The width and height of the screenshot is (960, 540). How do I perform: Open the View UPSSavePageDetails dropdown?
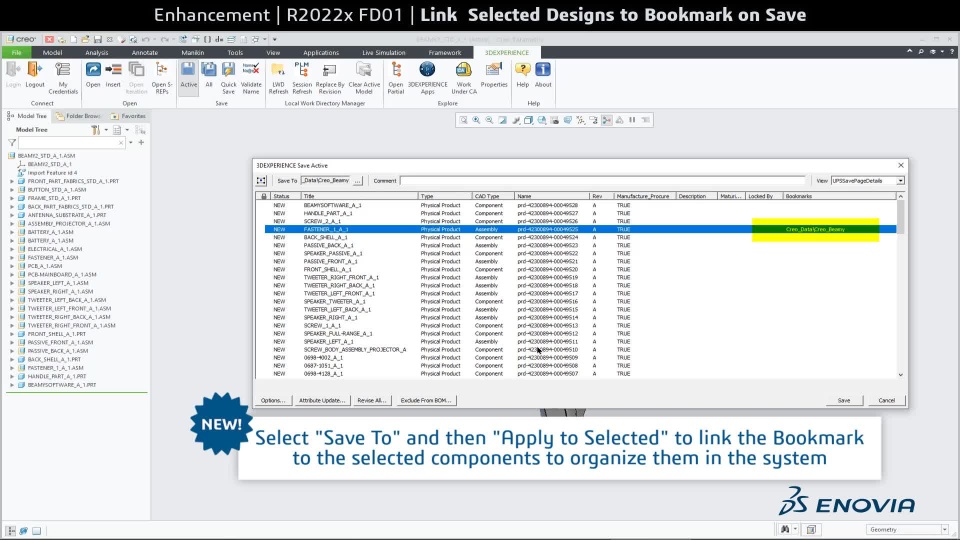click(900, 181)
